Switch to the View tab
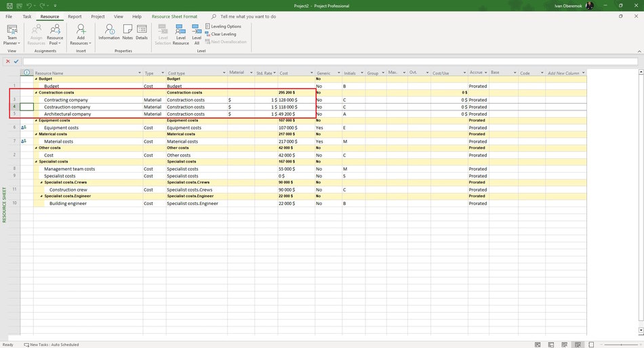Viewport: 644px width, 348px height. click(118, 16)
